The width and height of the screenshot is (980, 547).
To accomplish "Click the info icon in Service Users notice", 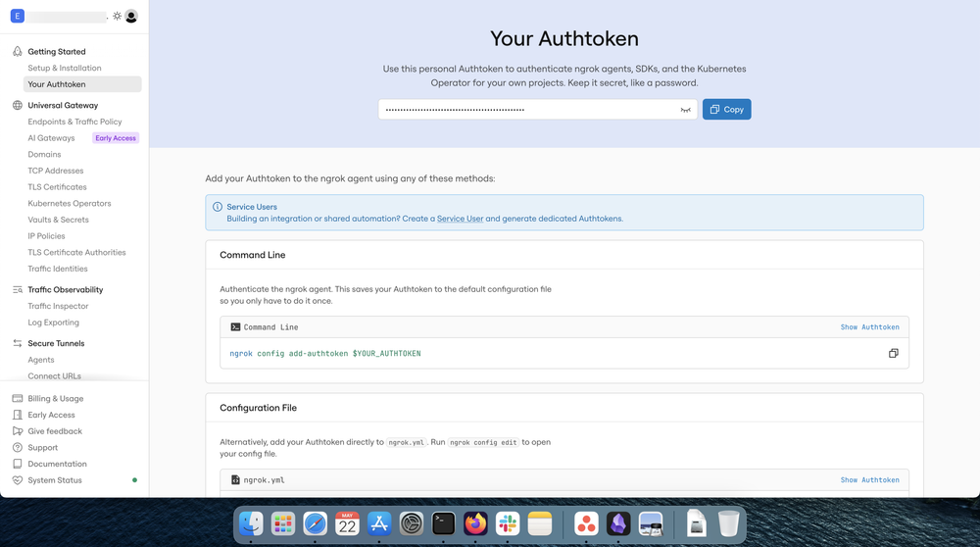I will [218, 207].
